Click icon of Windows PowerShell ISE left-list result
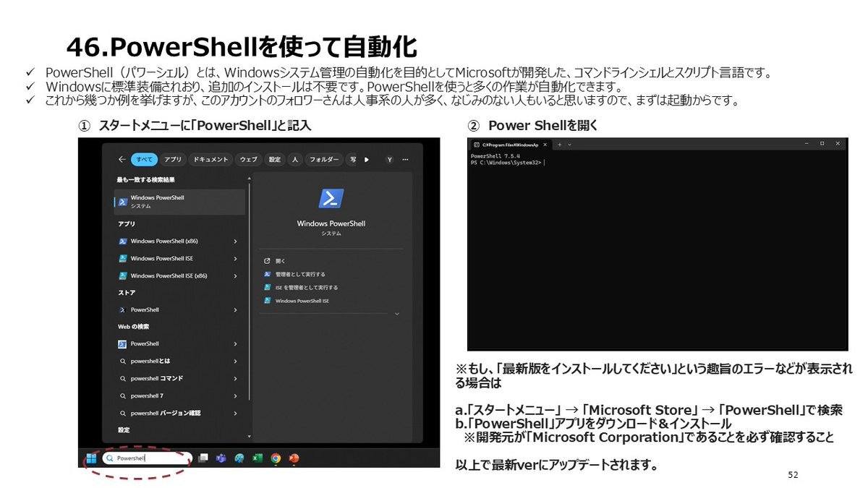The height and width of the screenshot is (488, 868). click(x=124, y=258)
